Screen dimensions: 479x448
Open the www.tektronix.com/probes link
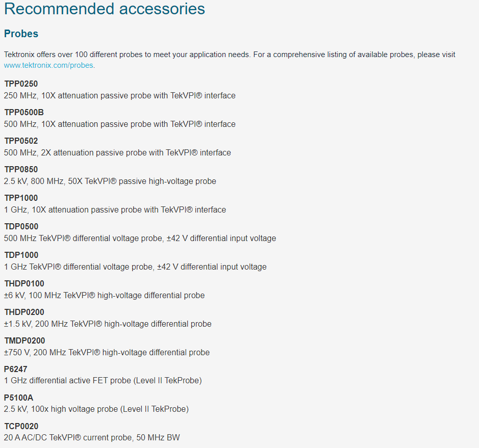[48, 65]
